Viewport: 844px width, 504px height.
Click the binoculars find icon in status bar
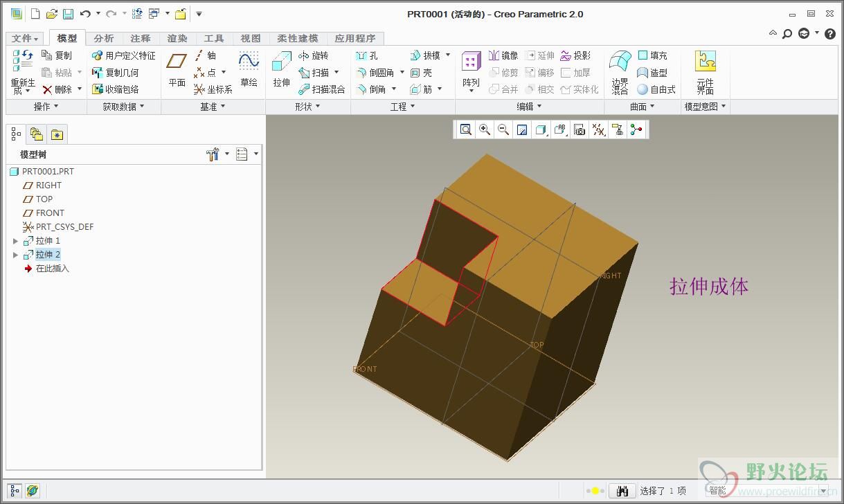click(622, 491)
